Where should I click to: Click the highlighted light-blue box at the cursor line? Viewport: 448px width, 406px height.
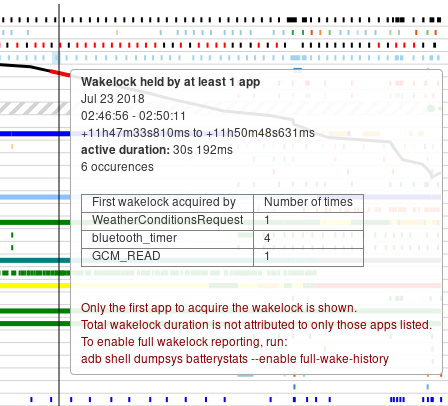point(56,58)
